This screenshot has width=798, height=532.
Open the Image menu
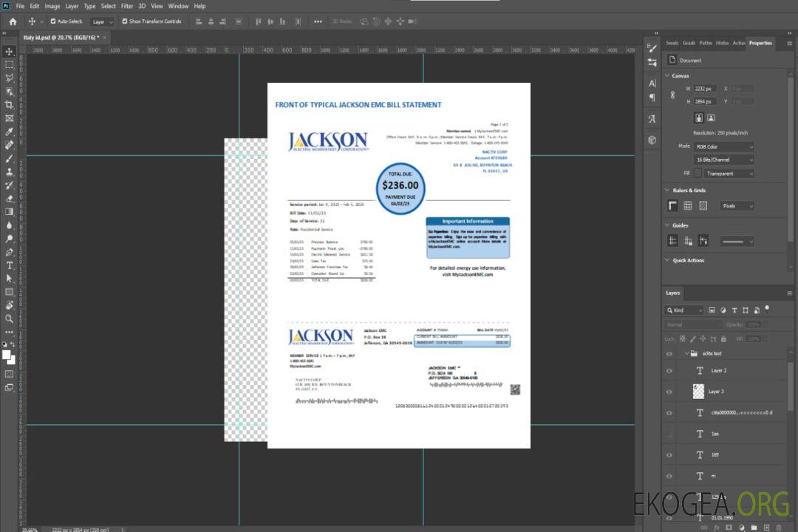click(52, 6)
